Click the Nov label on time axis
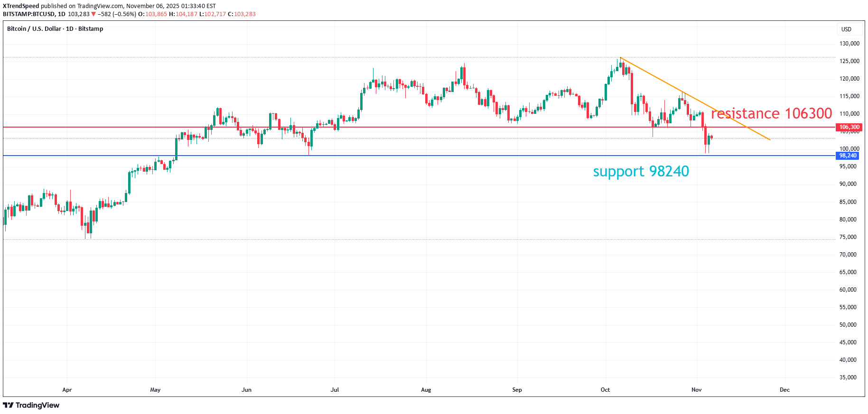 click(x=696, y=390)
